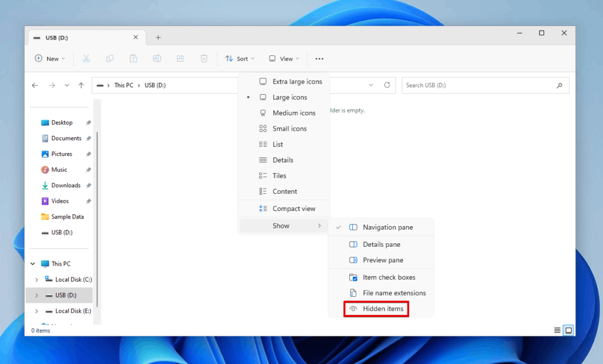The width and height of the screenshot is (603, 364).
Task: Click the Share icon
Action: pos(180,58)
